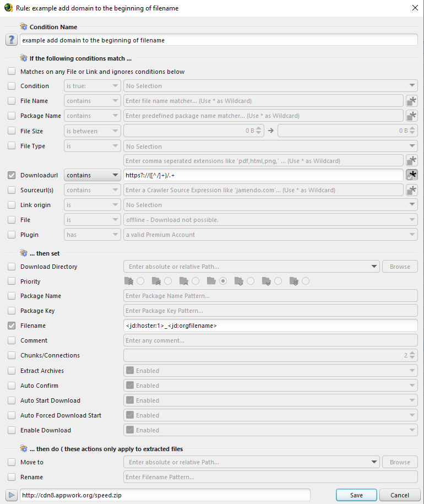Screen dimensions: 424x504
Task: Toggle regex icon for File Type extensions
Action: point(412,160)
